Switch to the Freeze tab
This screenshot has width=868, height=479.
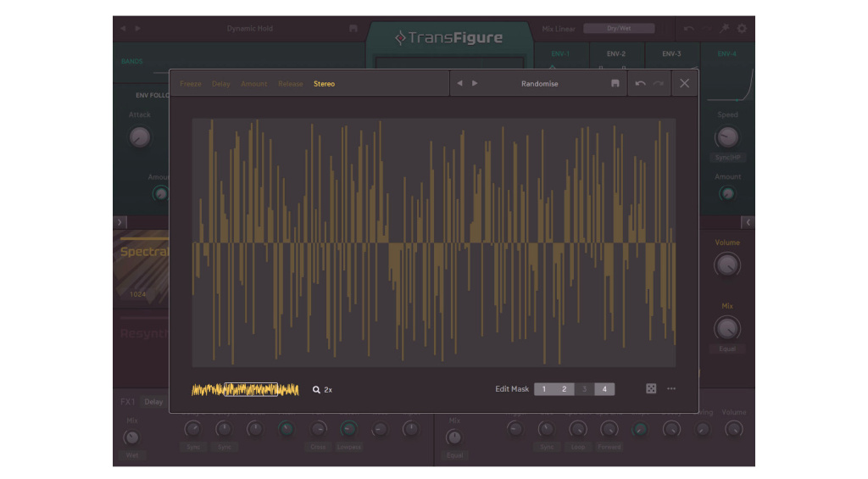pos(191,84)
